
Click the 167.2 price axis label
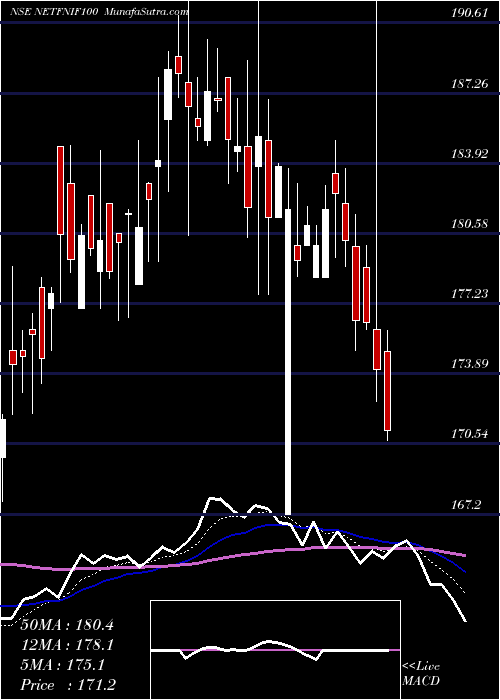pyautogui.click(x=466, y=504)
